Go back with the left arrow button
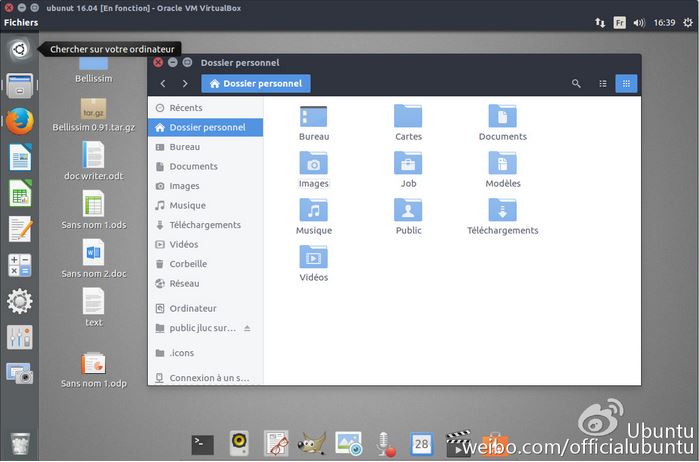 [163, 84]
